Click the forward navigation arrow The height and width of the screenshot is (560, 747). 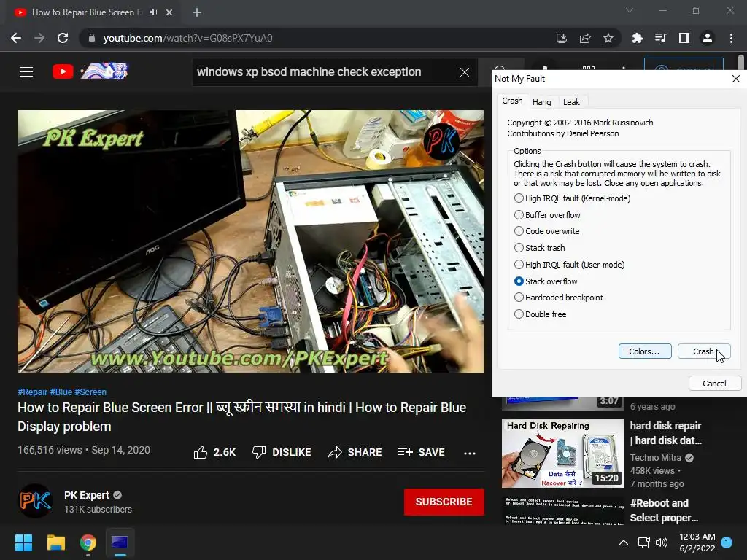pyautogui.click(x=39, y=38)
